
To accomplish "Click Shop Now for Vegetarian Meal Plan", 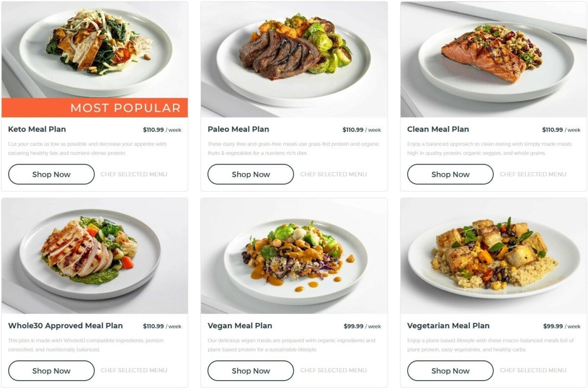I will coord(450,371).
